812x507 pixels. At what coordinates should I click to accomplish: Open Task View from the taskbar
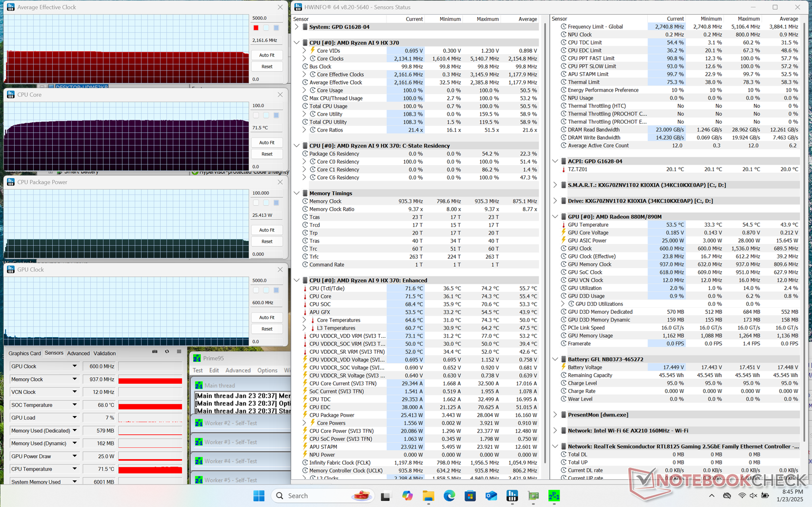click(386, 496)
